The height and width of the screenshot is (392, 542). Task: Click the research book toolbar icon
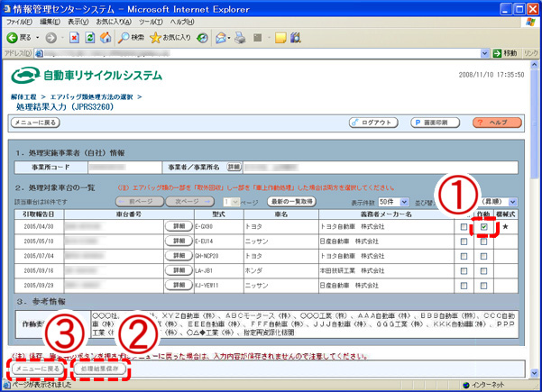(296, 38)
